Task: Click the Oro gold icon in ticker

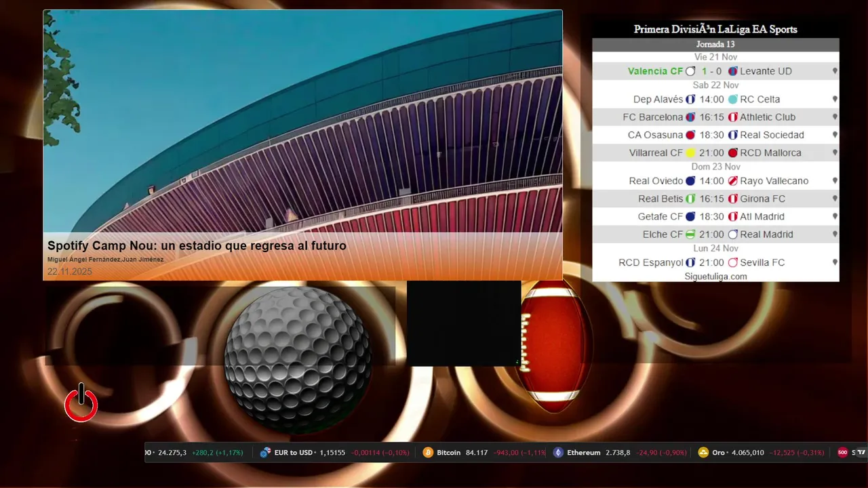Action: [703, 453]
